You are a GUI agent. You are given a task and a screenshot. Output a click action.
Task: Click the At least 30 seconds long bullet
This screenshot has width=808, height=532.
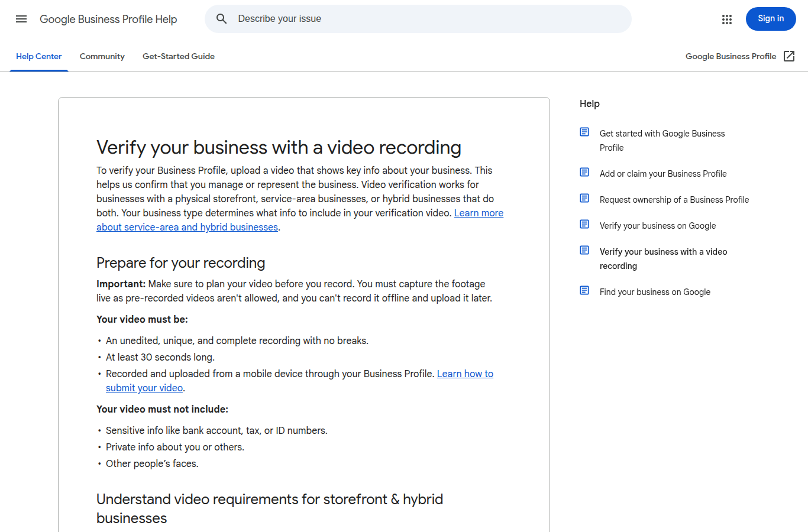[160, 357]
